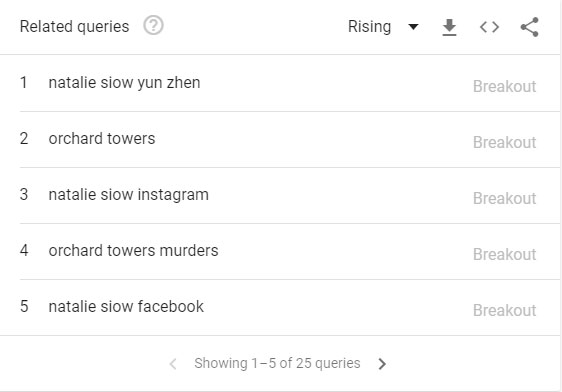This screenshot has height=392, width=562.
Task: Click Breakout value for orchard towers murders
Action: point(504,254)
